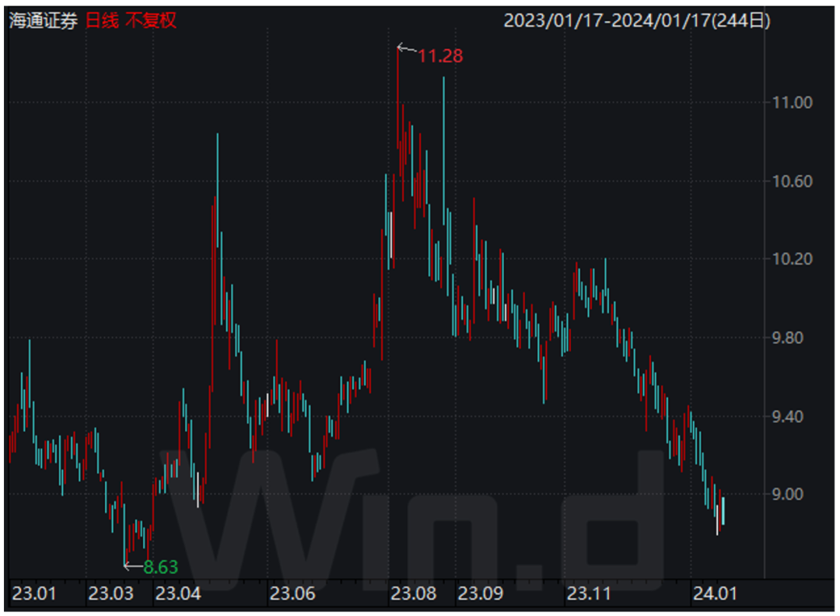Viewport: 840px width, 616px height.
Task: Click the 10.60 price axis label
Action: 792,181
